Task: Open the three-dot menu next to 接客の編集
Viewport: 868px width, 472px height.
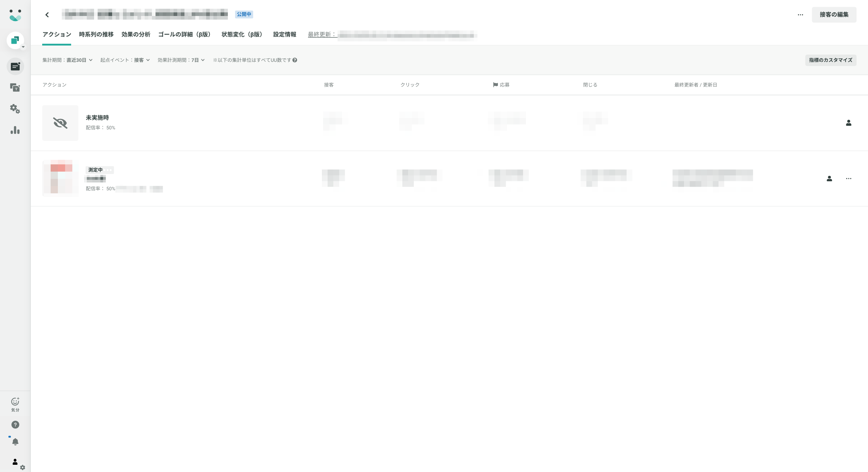Action: click(x=800, y=14)
